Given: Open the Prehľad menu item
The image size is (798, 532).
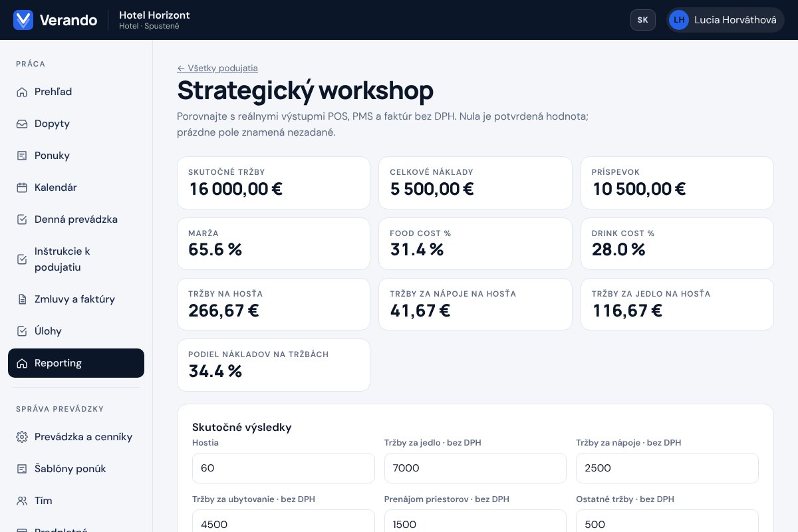Looking at the screenshot, I should (x=76, y=92).
